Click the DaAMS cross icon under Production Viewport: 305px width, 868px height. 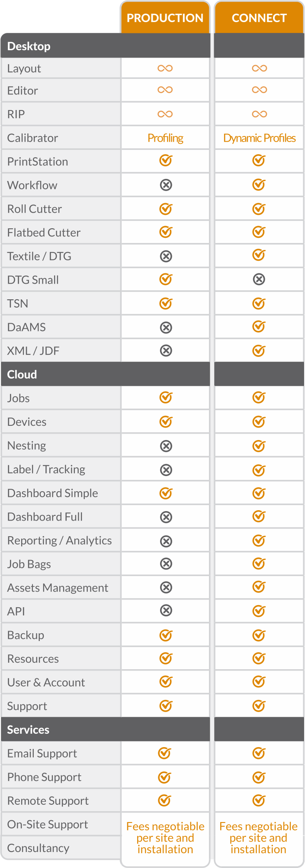[166, 327]
